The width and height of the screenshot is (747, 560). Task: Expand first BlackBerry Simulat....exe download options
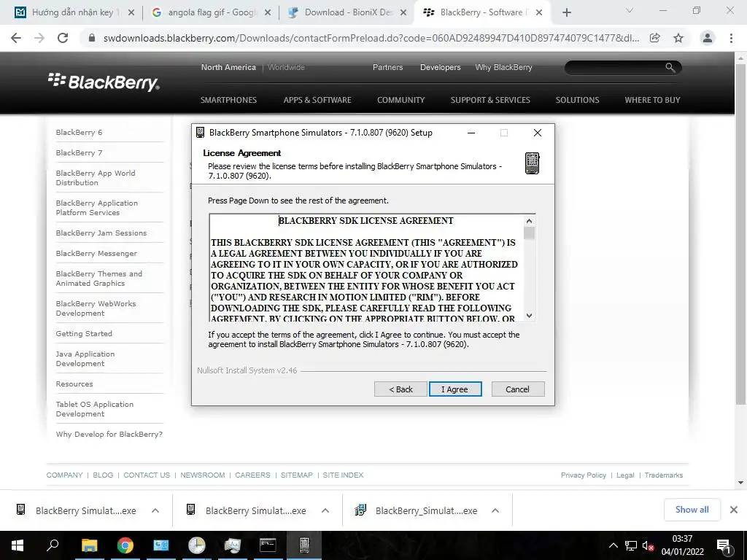pos(155,510)
